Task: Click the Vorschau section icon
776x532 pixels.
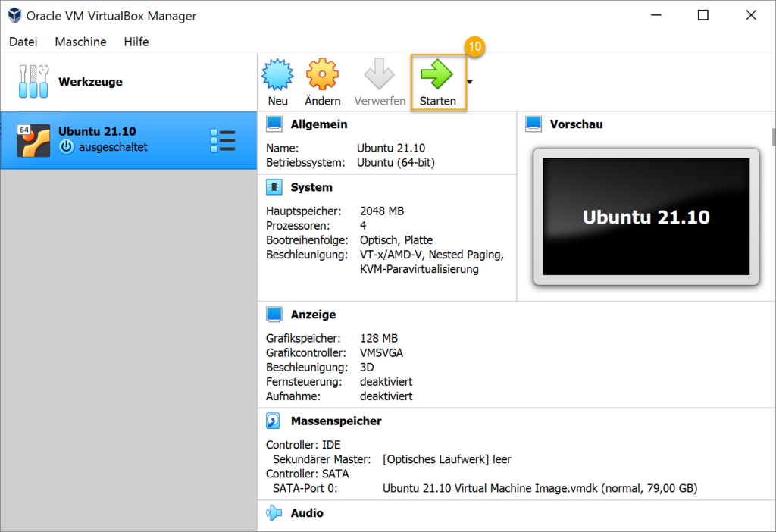Action: pos(533,124)
